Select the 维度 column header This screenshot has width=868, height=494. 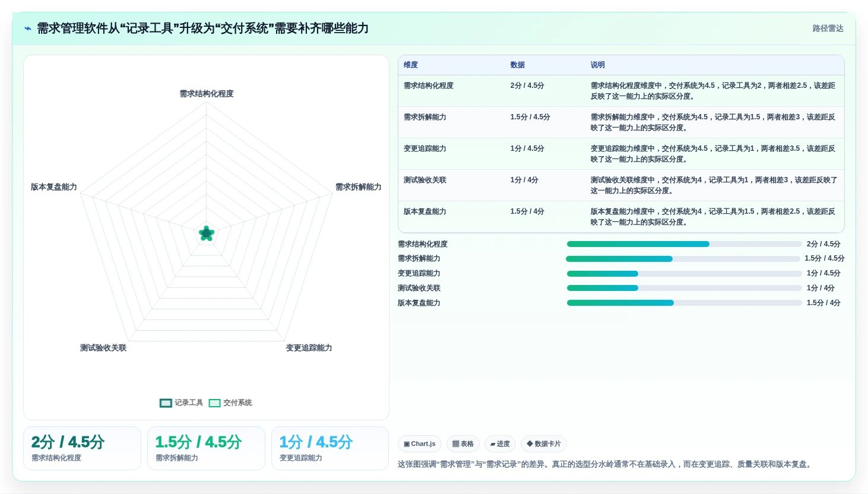411,65
